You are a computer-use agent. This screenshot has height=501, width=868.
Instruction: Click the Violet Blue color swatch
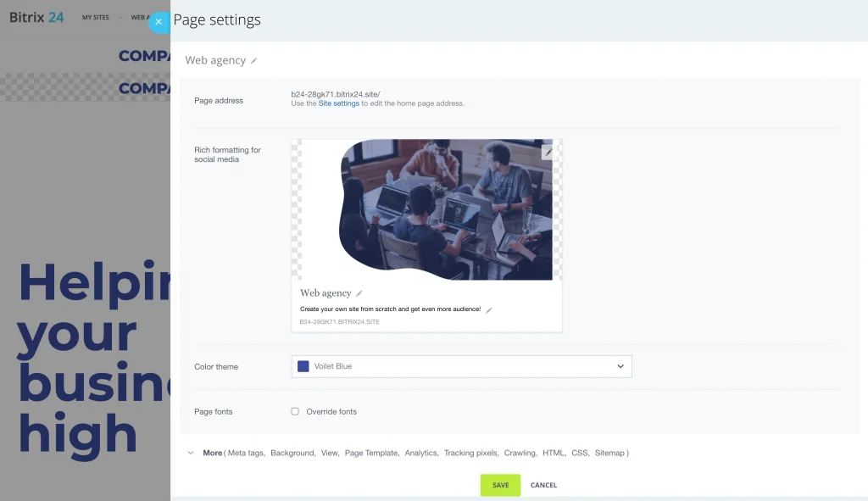pos(303,366)
